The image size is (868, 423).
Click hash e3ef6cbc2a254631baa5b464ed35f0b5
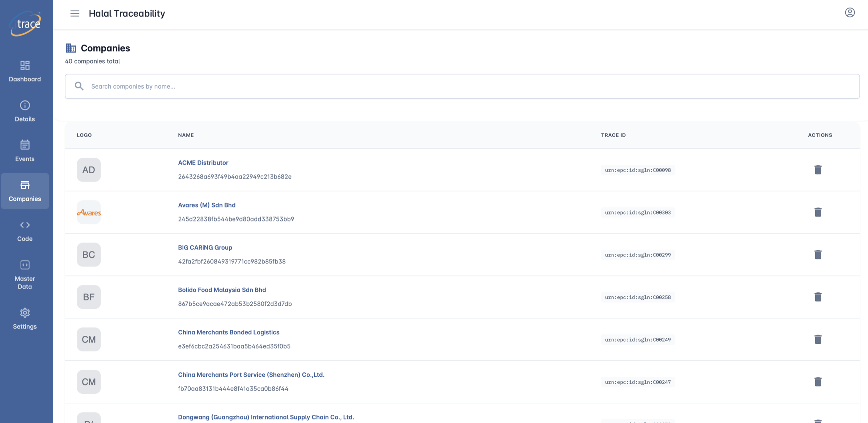[234, 346]
